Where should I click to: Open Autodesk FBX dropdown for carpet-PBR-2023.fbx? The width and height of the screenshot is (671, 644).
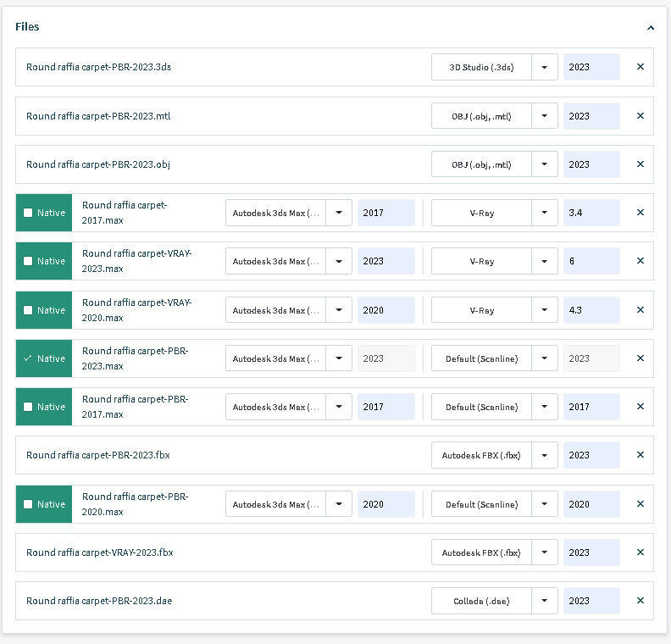tap(545, 455)
